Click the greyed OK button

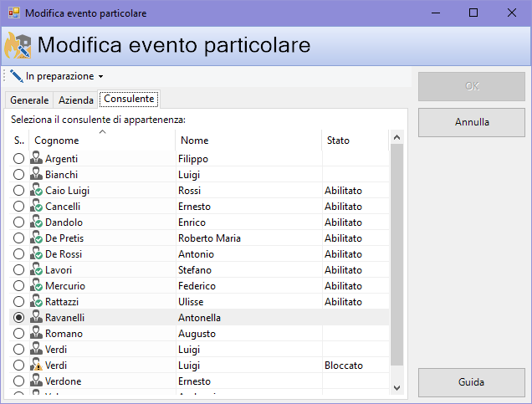472,86
